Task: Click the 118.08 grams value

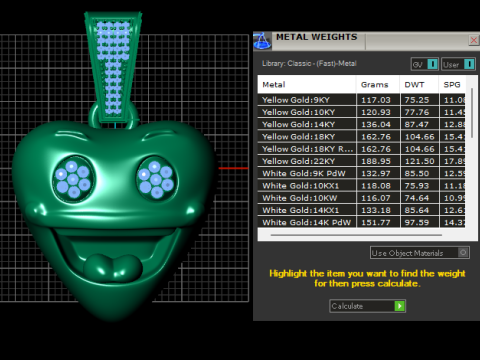Action: (x=376, y=186)
